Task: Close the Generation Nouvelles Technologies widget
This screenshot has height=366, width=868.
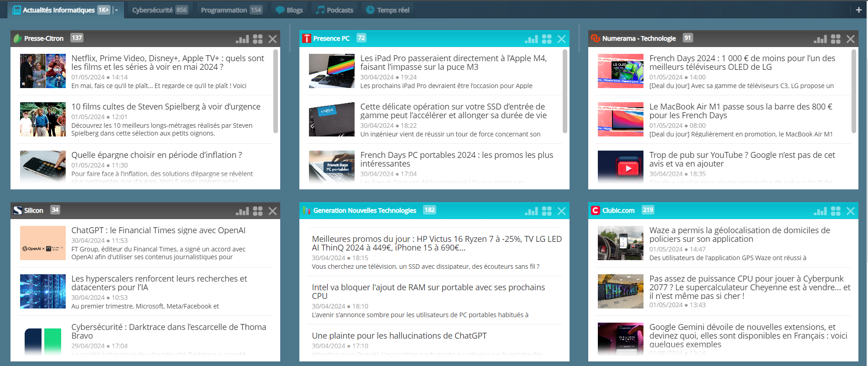Action: (x=561, y=211)
